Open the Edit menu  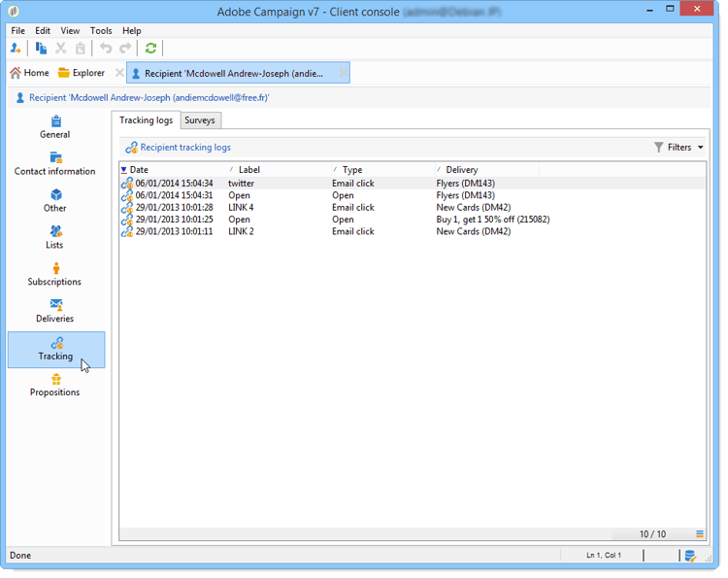click(x=43, y=31)
